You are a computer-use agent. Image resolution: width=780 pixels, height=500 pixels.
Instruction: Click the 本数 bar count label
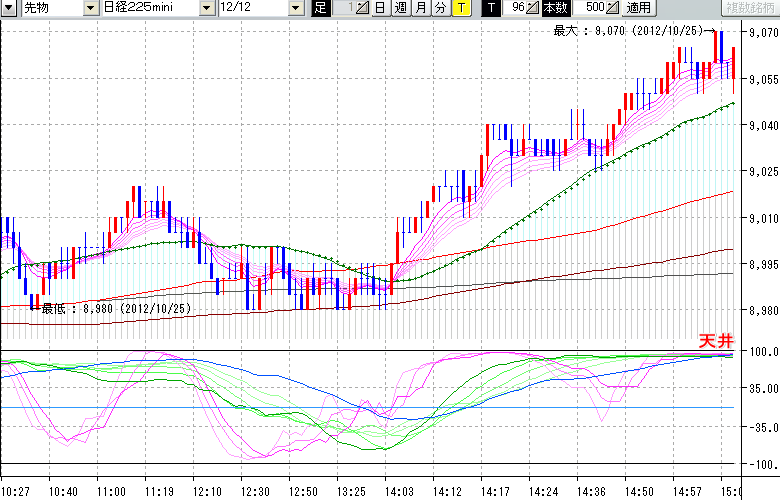pos(555,8)
